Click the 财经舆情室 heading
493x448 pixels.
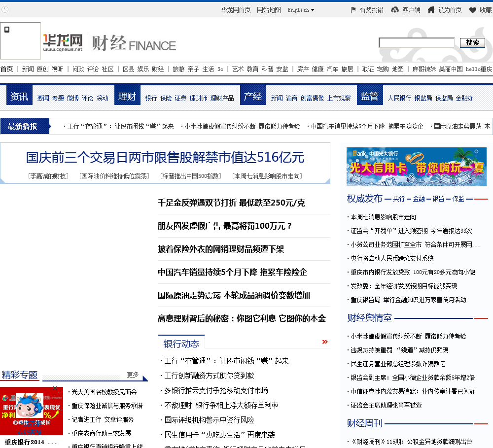369,318
